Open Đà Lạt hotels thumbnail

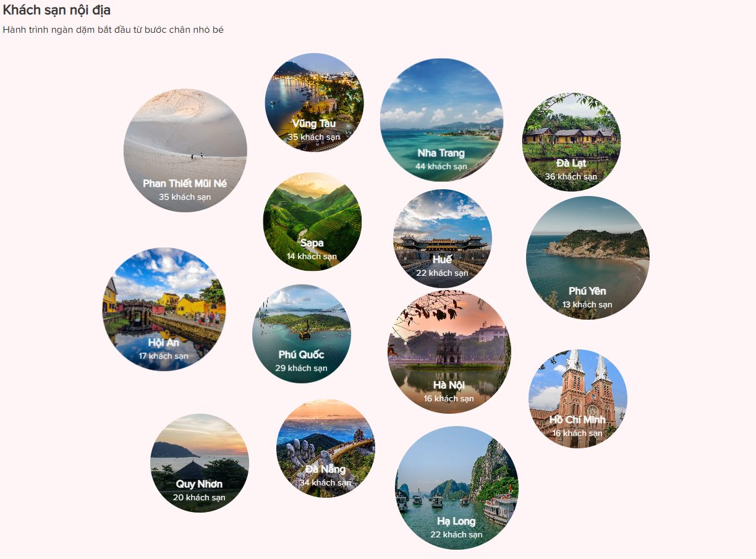571,142
